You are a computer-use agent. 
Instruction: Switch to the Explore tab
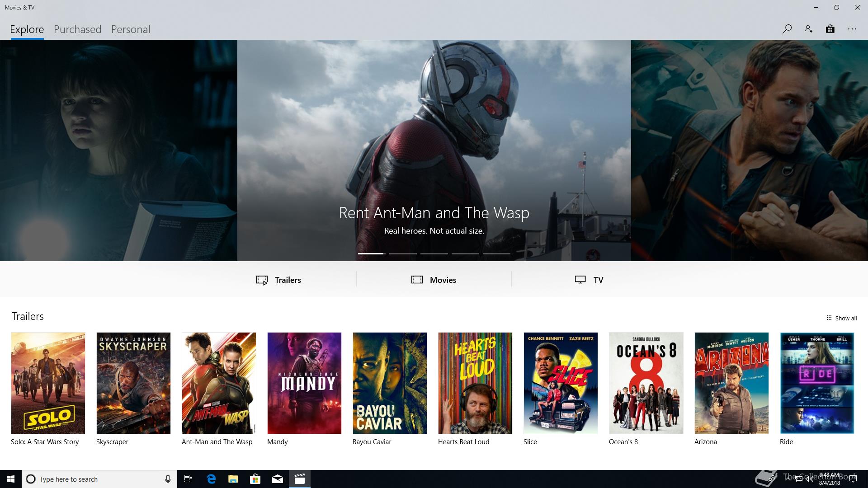click(27, 29)
